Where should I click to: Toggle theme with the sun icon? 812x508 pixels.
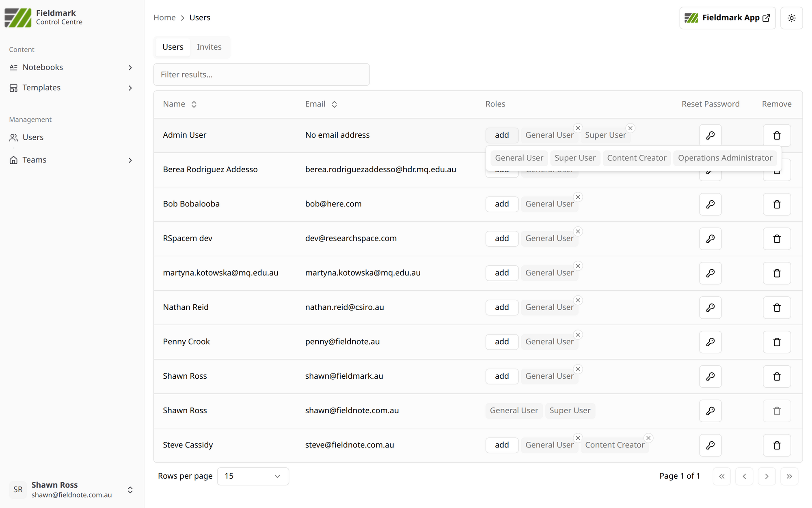[x=791, y=18]
